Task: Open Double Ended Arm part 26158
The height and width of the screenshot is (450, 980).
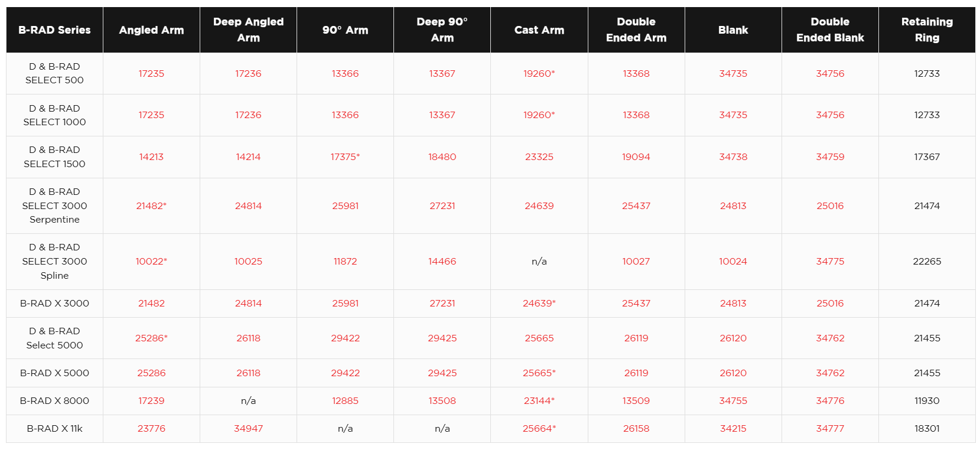Action: (636, 429)
